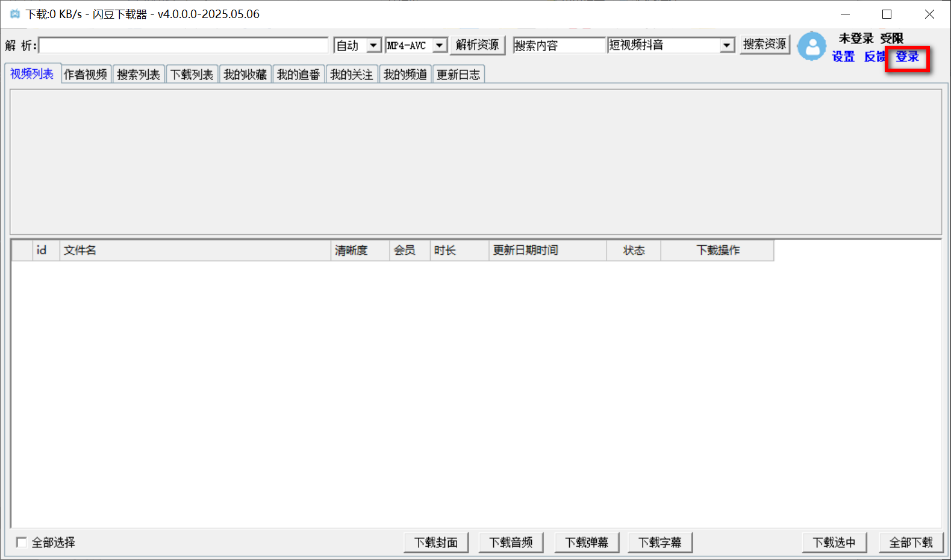Screen dimensions: 951x560
Task: Open the 自动 dropdown
Action: click(x=374, y=45)
